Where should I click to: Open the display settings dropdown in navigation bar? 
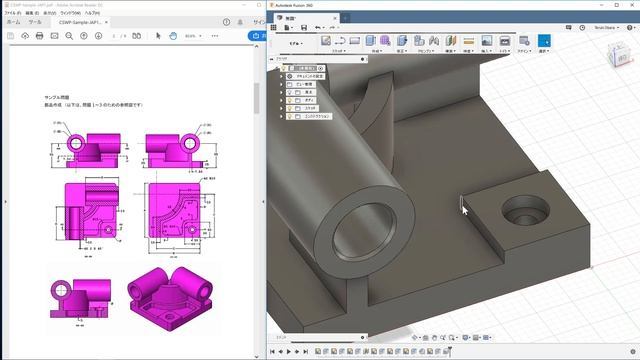click(467, 338)
